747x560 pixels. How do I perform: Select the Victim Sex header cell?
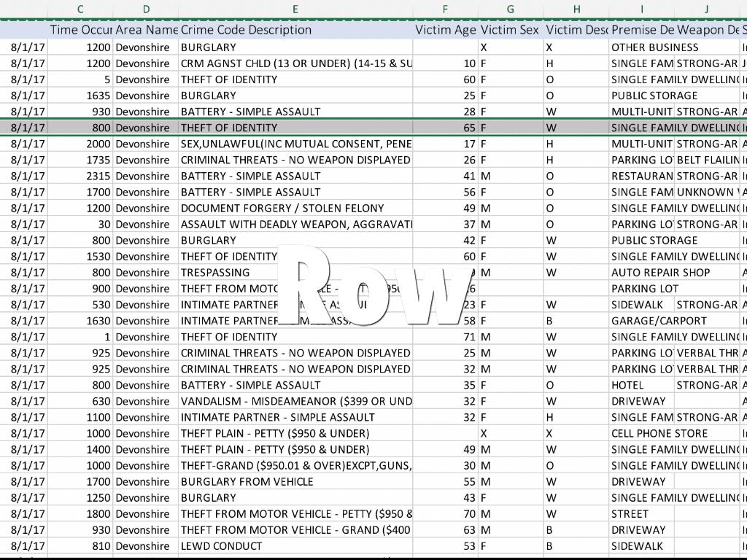pos(510,30)
